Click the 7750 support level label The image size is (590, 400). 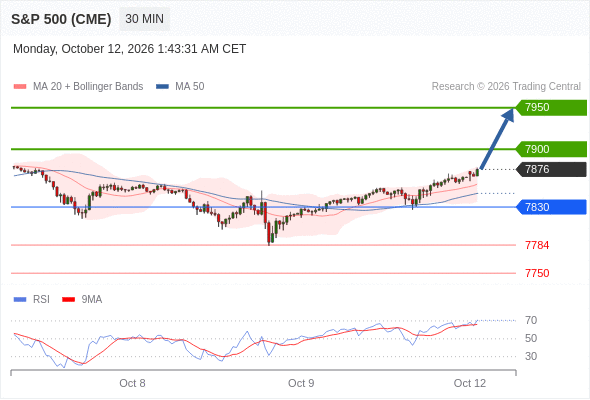tap(537, 273)
